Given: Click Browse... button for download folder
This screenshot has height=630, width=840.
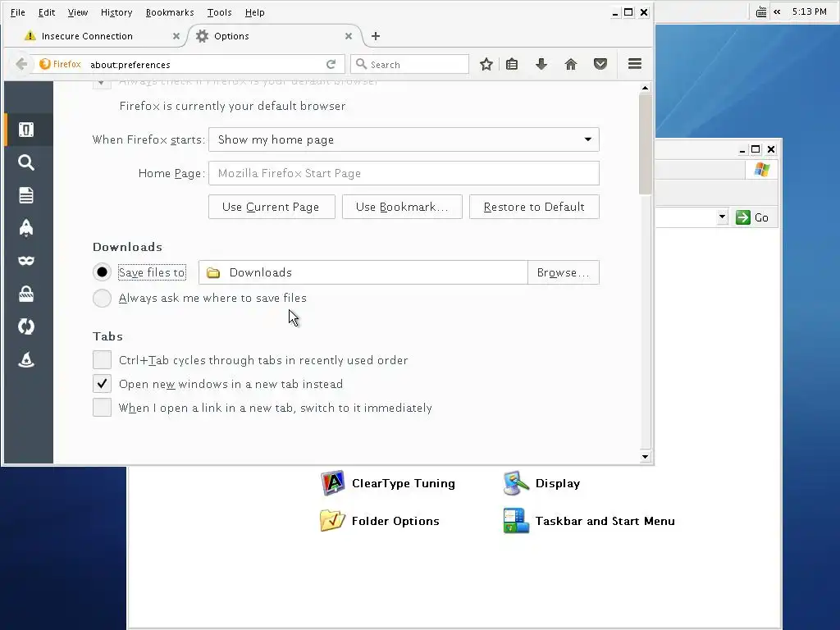Looking at the screenshot, I should [563, 272].
